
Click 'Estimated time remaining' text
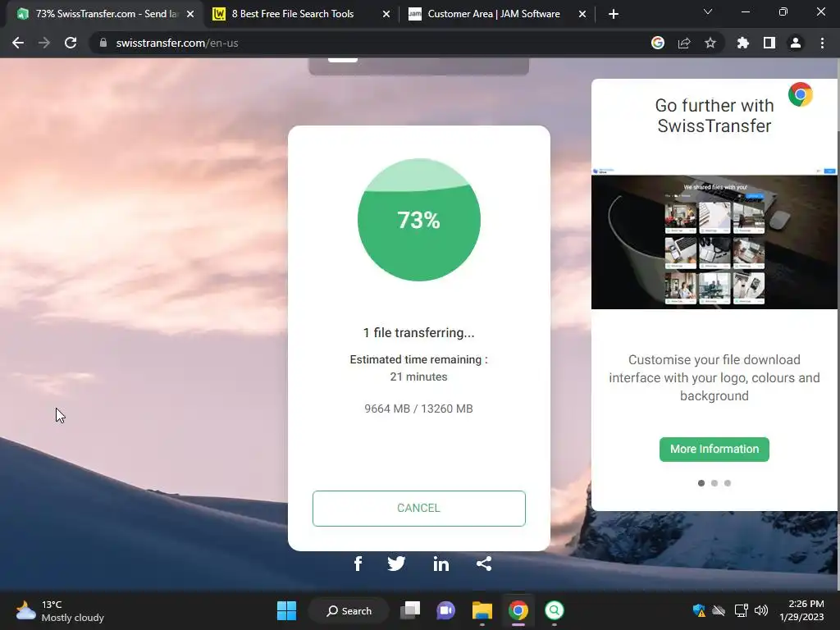coord(419,359)
